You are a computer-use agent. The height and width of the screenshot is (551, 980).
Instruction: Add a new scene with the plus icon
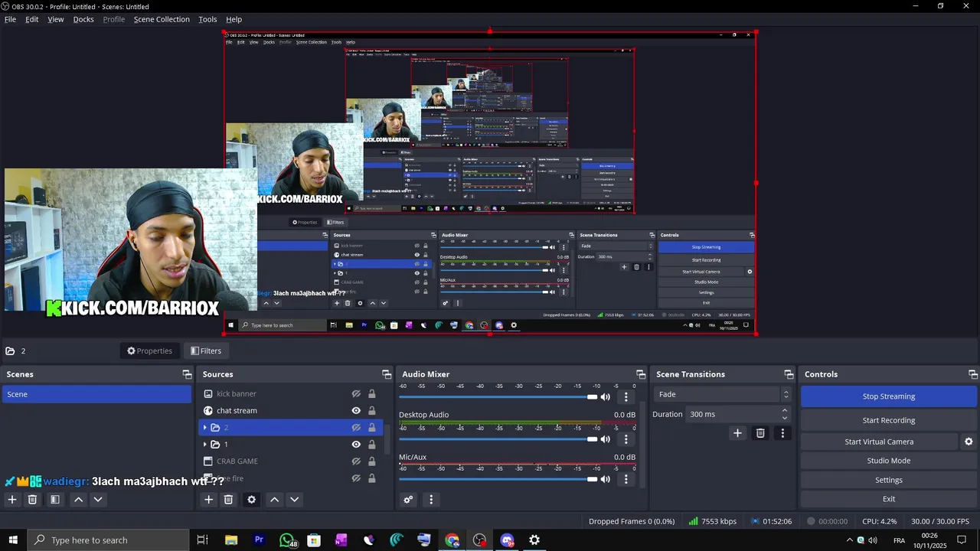pos(11,500)
